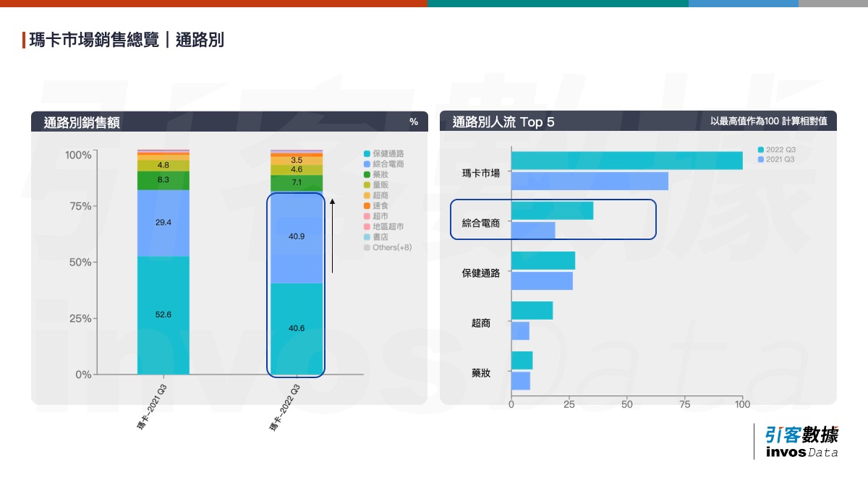Click the 藥妝 category label in the traffic chart

pyautogui.click(x=481, y=373)
